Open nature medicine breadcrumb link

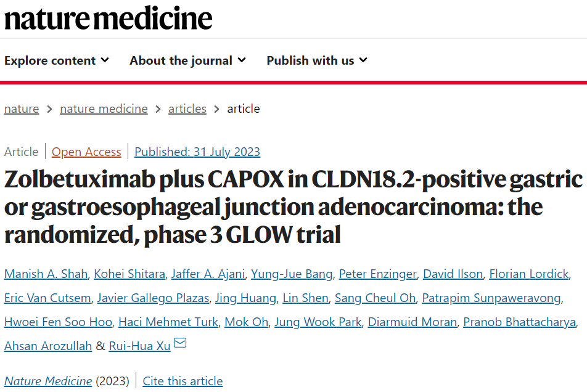click(104, 109)
